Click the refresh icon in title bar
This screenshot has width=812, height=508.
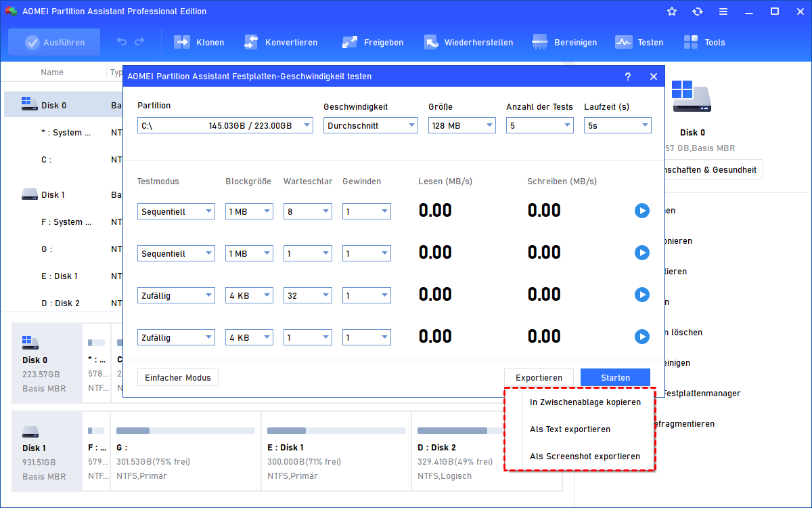(x=698, y=12)
